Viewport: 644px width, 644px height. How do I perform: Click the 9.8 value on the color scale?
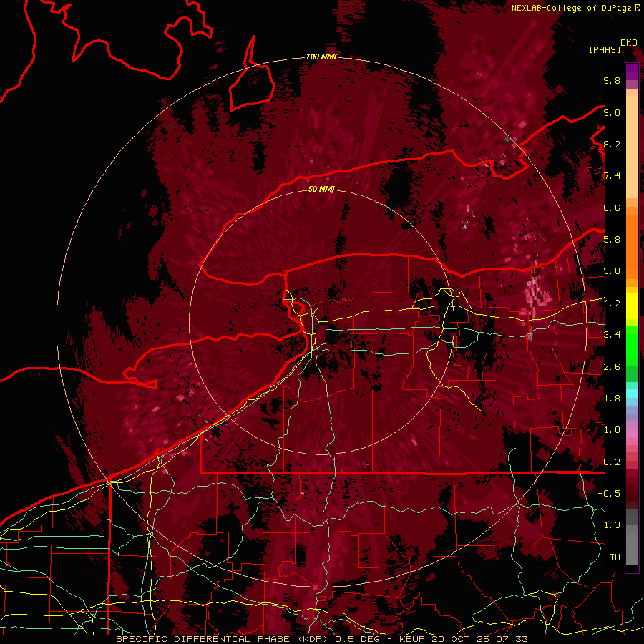[612, 80]
